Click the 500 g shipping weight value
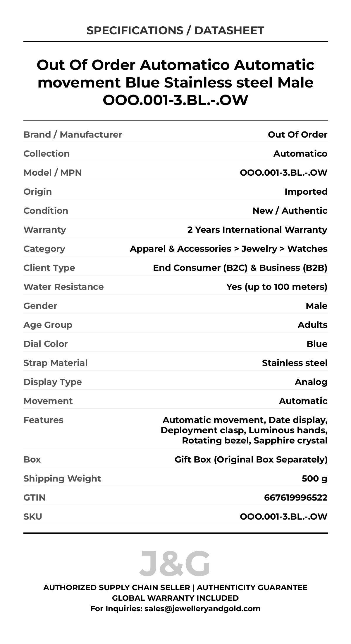This screenshot has width=351, height=644. pos(314,479)
